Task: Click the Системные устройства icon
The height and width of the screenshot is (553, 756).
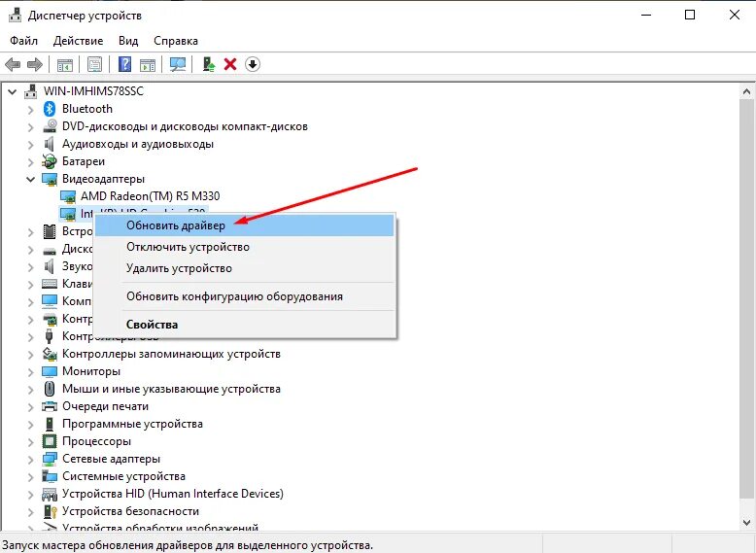Action: tap(50, 476)
